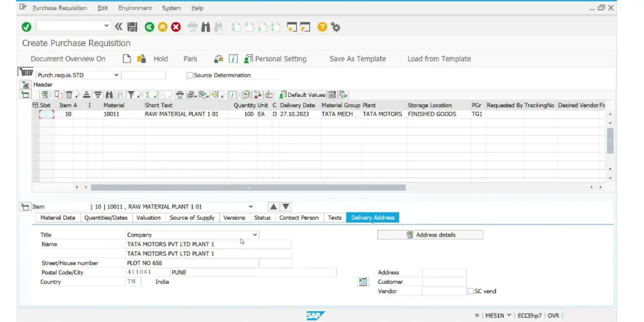Viewport: 644px width, 322px height.
Task: Collapse the Item detail section
Action: (25, 207)
